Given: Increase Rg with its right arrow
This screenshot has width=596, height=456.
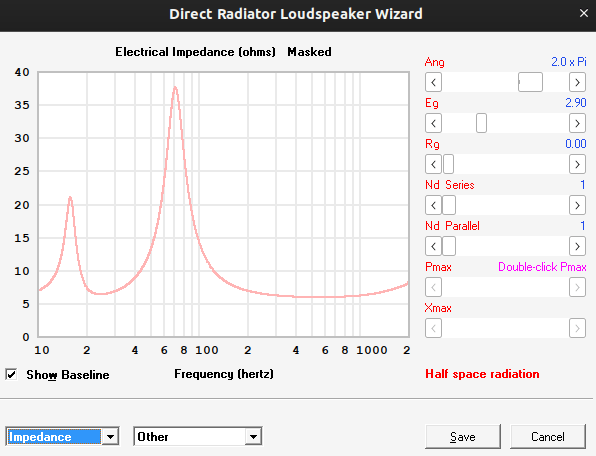Looking at the screenshot, I should [x=577, y=164].
